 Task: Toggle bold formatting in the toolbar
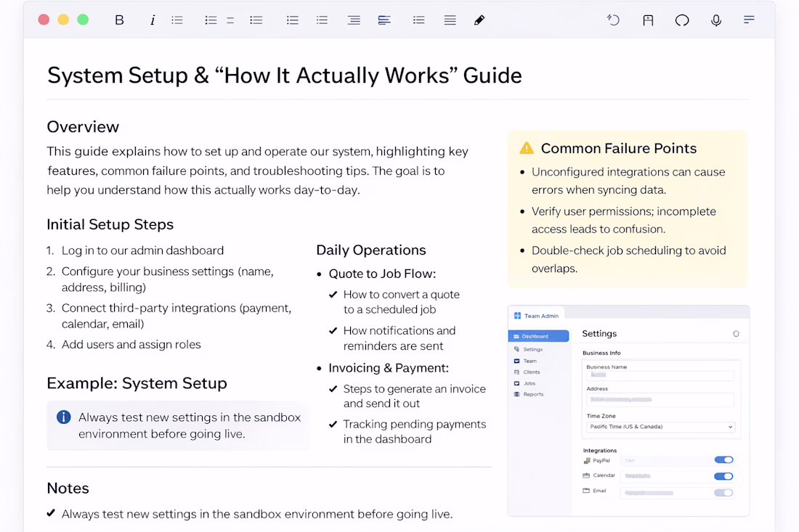click(119, 20)
